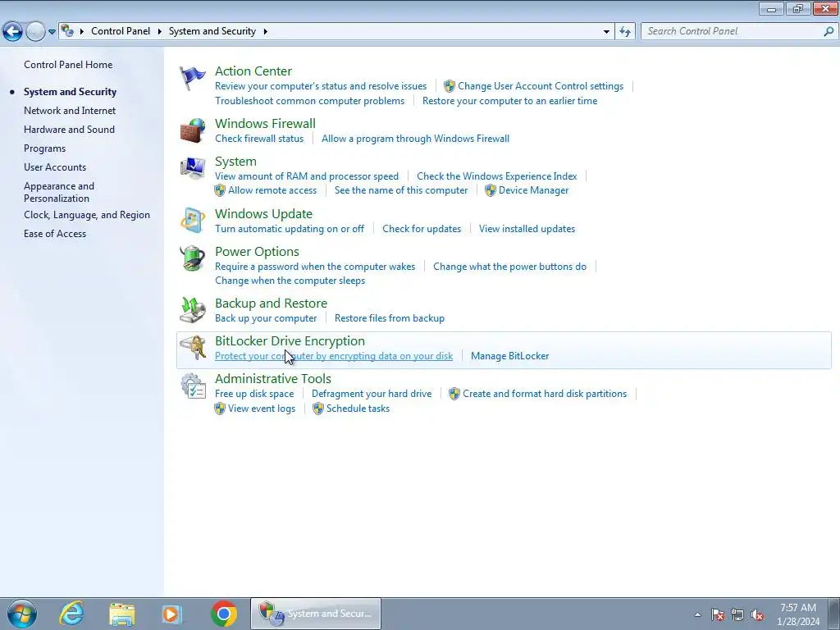The width and height of the screenshot is (840, 630).
Task: Expand the root breadcrumb arrow before Control Panel
Action: click(x=82, y=32)
